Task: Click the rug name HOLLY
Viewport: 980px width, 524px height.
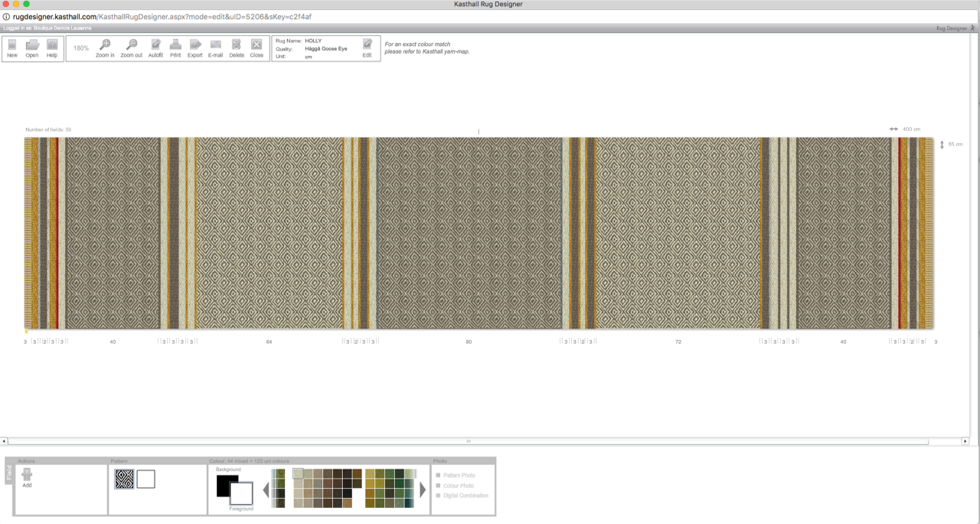Action: [313, 41]
